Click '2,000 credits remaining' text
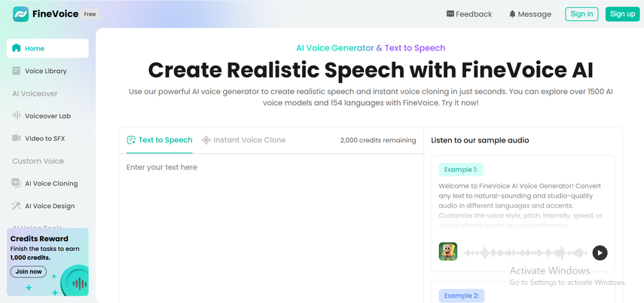 [x=378, y=140]
